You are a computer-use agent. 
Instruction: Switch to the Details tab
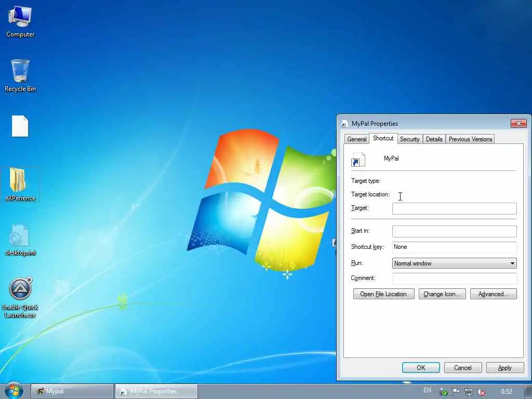(434, 139)
